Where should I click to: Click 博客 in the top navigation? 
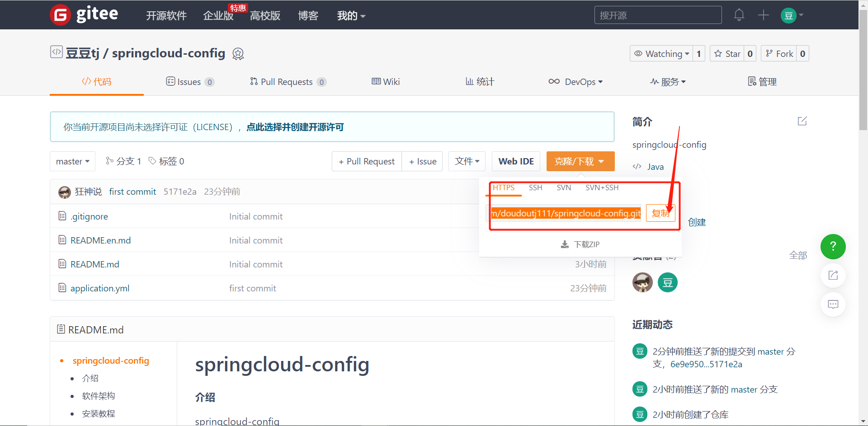click(x=308, y=16)
